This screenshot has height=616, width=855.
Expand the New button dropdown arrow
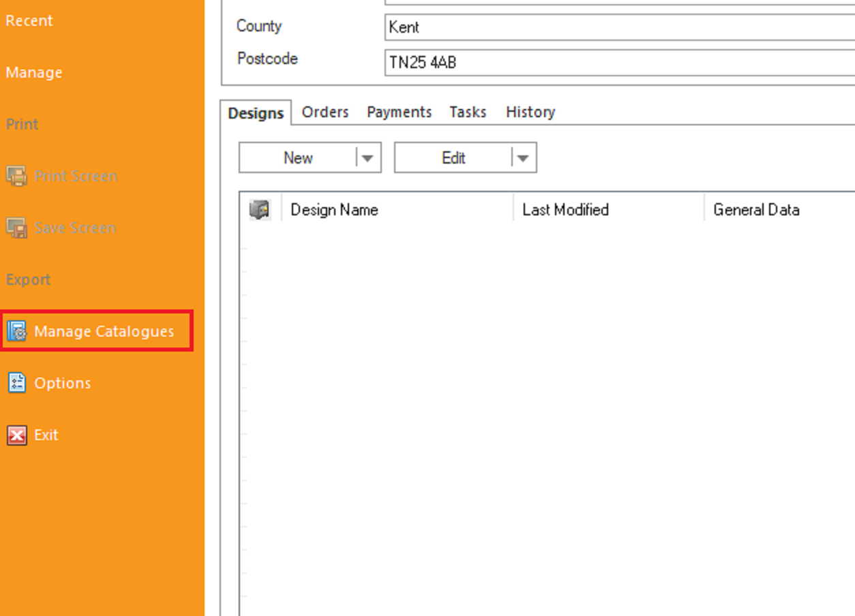[x=367, y=158]
